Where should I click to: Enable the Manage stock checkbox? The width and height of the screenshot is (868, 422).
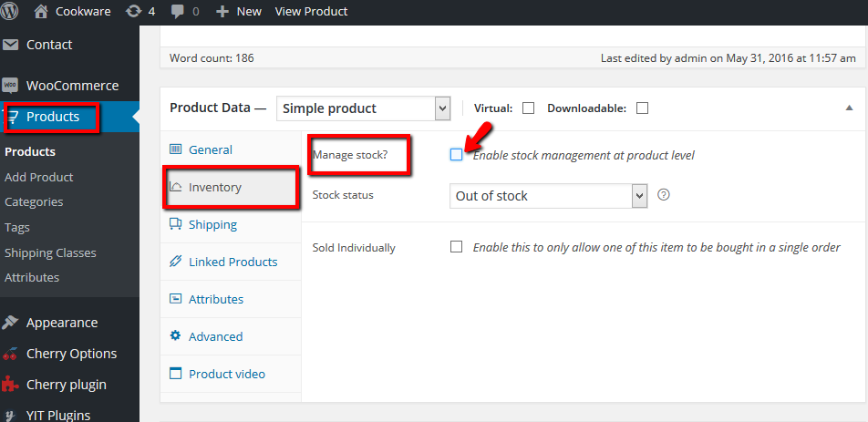tap(456, 155)
